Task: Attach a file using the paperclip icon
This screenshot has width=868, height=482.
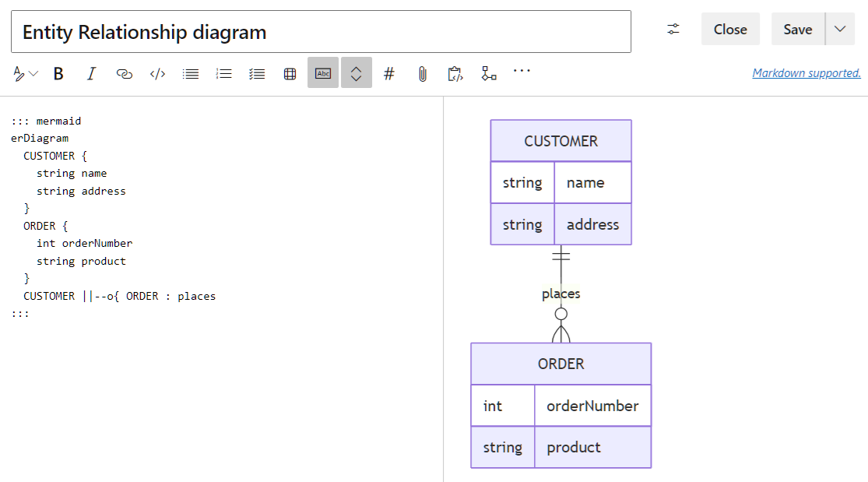Action: [x=422, y=72]
